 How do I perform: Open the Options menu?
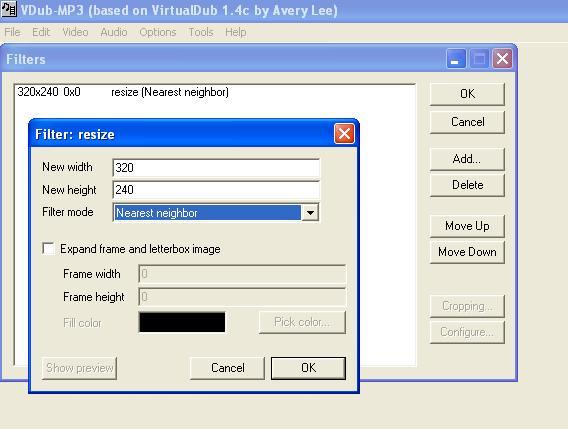click(x=158, y=32)
